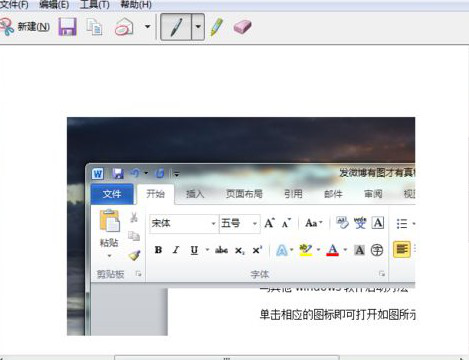This screenshot has height=360, width=469.
Task: Open the Customize Quick Access Toolbar dropdown
Action: pos(177,174)
